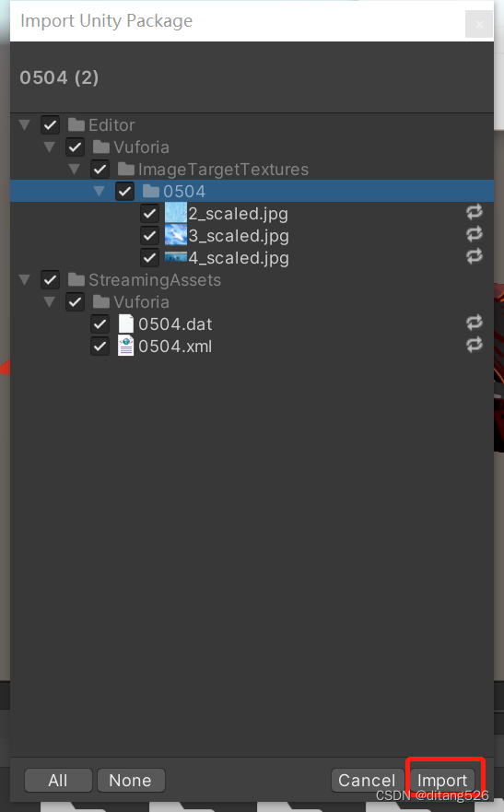Click the ImageTargetTextures folder icon
This screenshot has width=504, height=812.
click(126, 169)
